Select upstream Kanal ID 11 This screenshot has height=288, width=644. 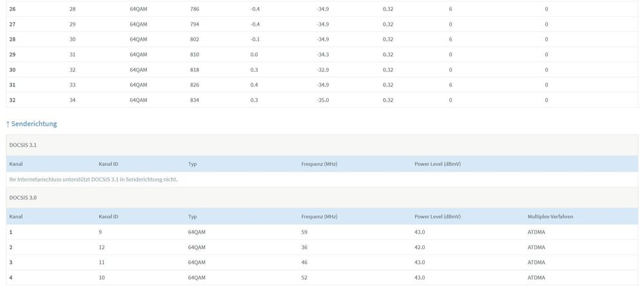tap(101, 262)
